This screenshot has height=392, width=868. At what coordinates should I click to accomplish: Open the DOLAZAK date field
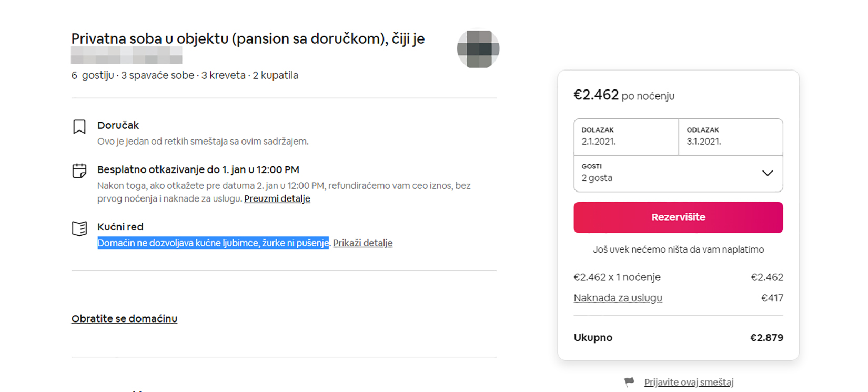pyautogui.click(x=625, y=137)
